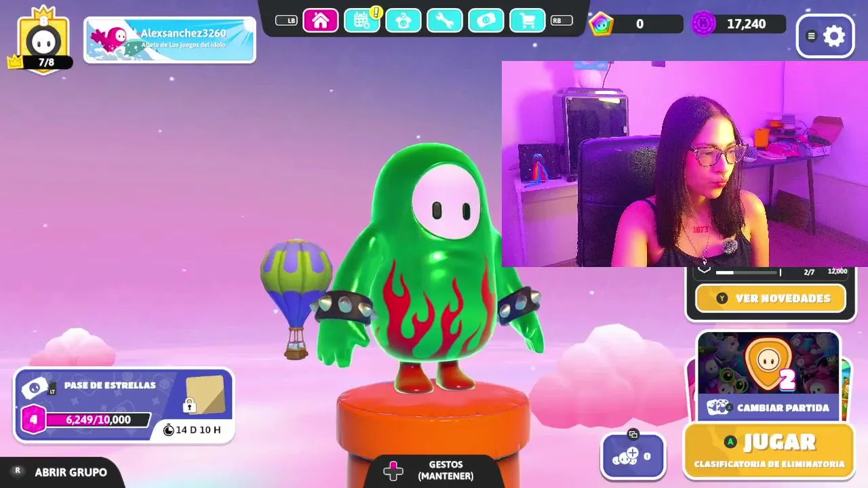Select Abrir Grupo
868x488 pixels.
click(71, 472)
